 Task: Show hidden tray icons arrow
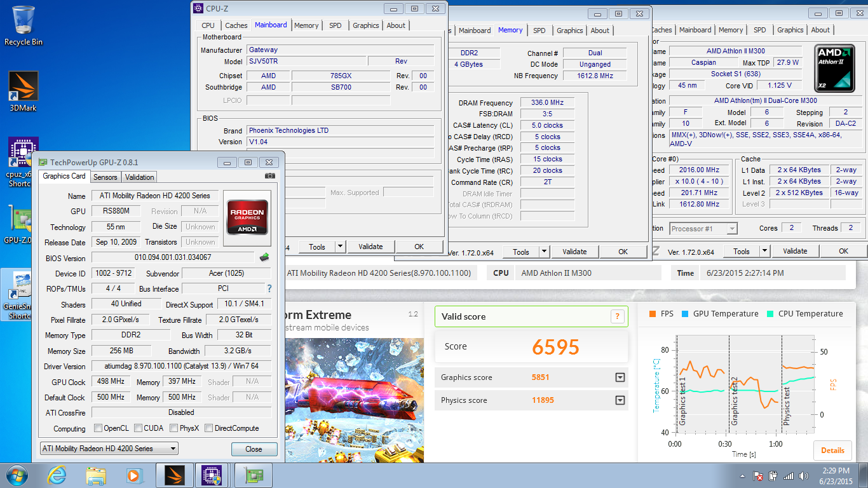[742, 476]
